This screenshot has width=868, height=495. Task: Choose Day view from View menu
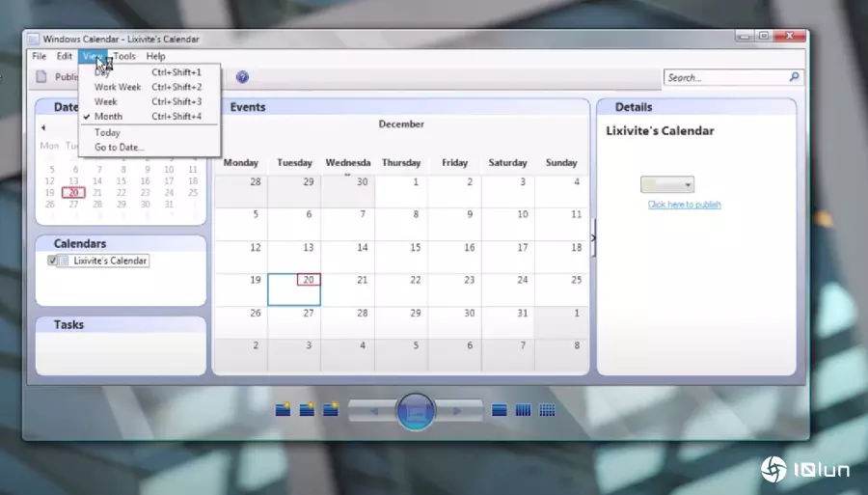point(149,72)
